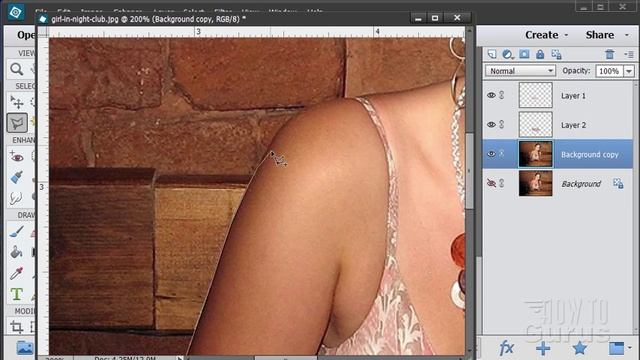
Task: Click the Layer 2 name
Action: coord(573,125)
